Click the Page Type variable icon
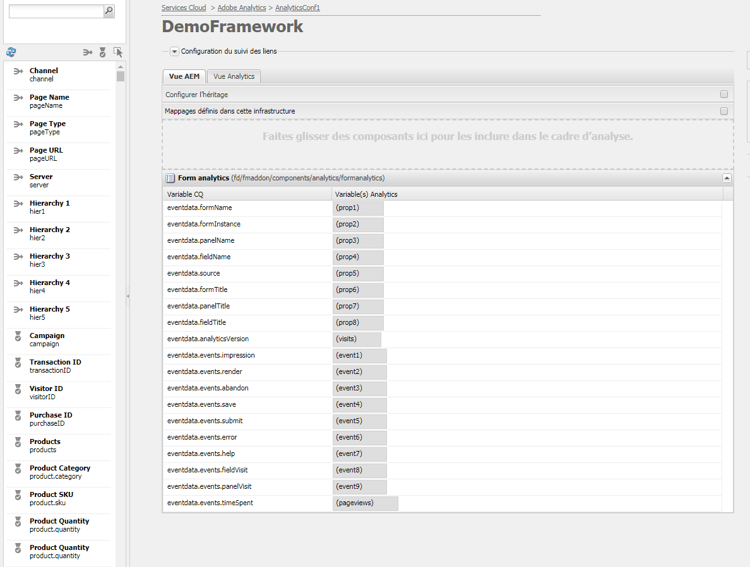Screen dimensions: 750x567 click(x=18, y=124)
